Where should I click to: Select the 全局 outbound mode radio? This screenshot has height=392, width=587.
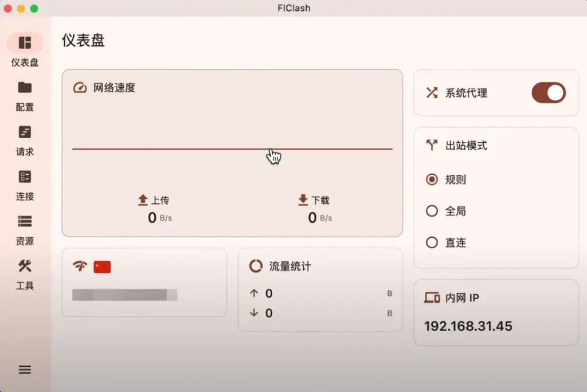click(432, 211)
